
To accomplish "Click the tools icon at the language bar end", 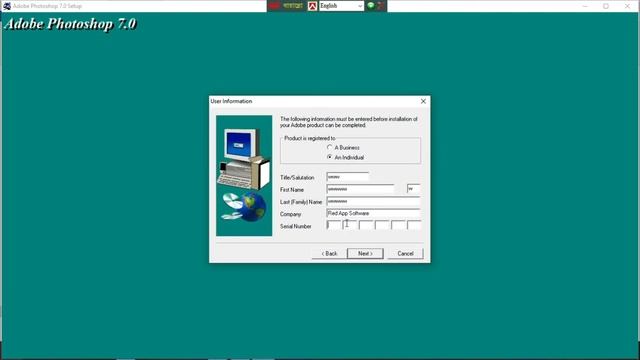I will (x=380, y=6).
